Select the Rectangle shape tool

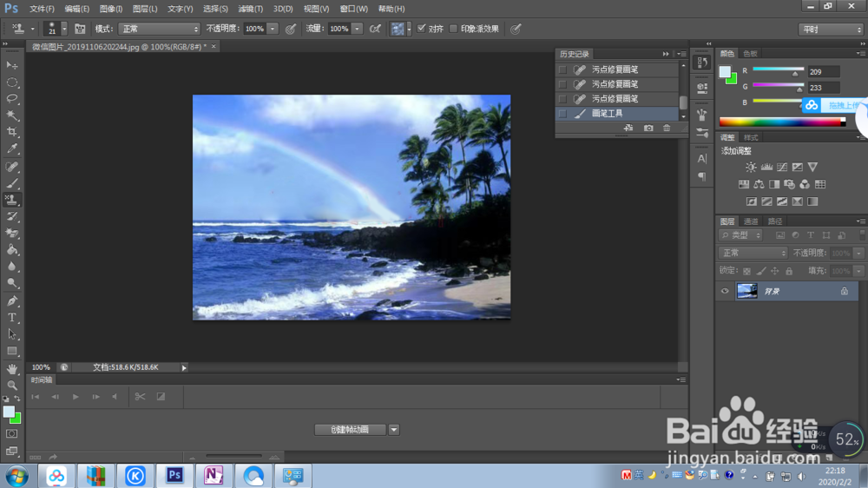click(x=11, y=351)
